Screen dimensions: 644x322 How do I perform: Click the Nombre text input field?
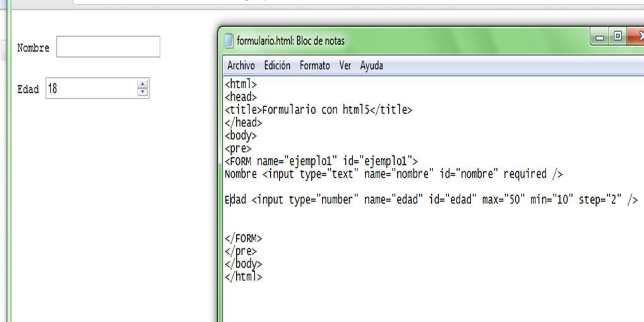pos(108,47)
